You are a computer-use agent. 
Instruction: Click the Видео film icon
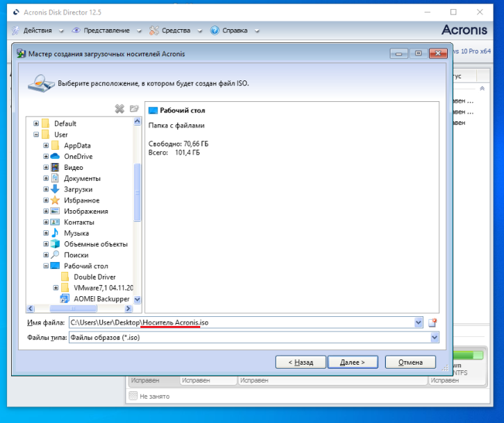click(x=56, y=167)
